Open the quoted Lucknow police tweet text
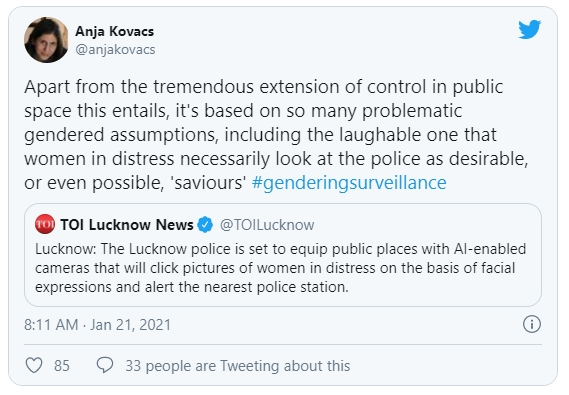The image size is (569, 395). coord(281,268)
